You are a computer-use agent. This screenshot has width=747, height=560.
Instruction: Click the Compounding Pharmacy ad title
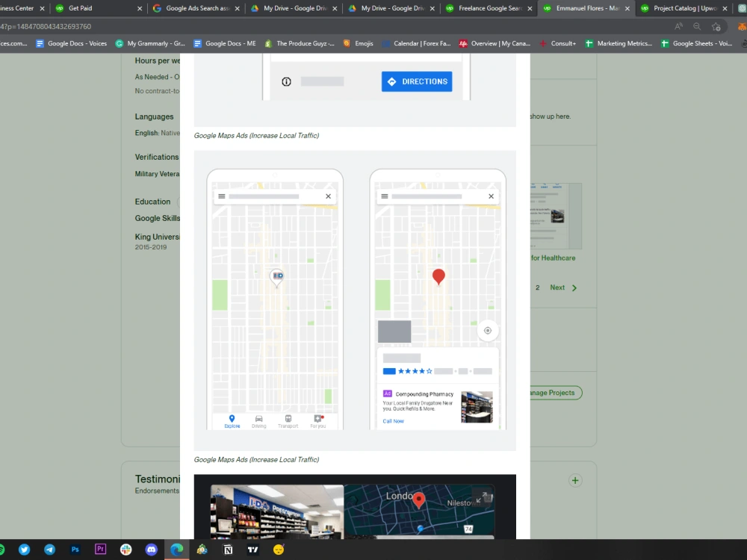click(424, 394)
